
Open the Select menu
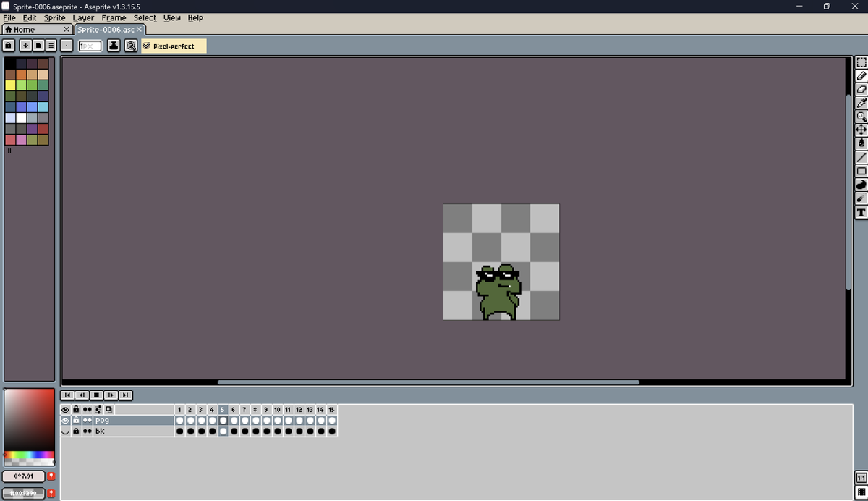(145, 17)
